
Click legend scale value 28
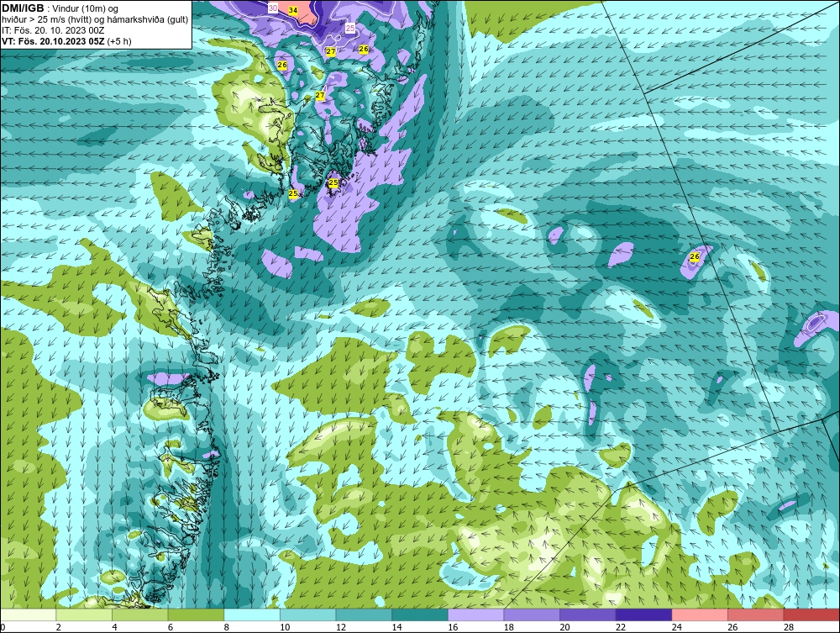789,627
